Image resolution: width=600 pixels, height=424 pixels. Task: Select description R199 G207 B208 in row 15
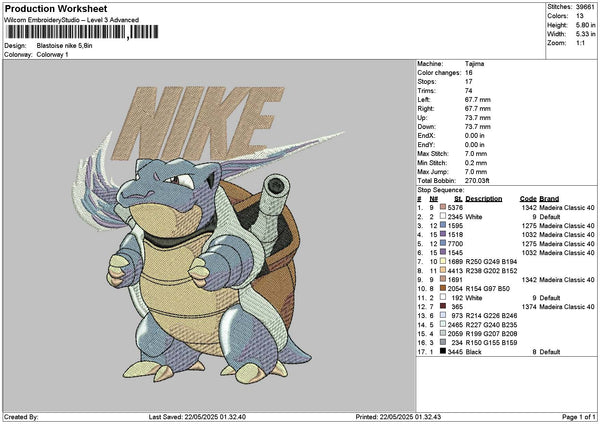coord(491,334)
